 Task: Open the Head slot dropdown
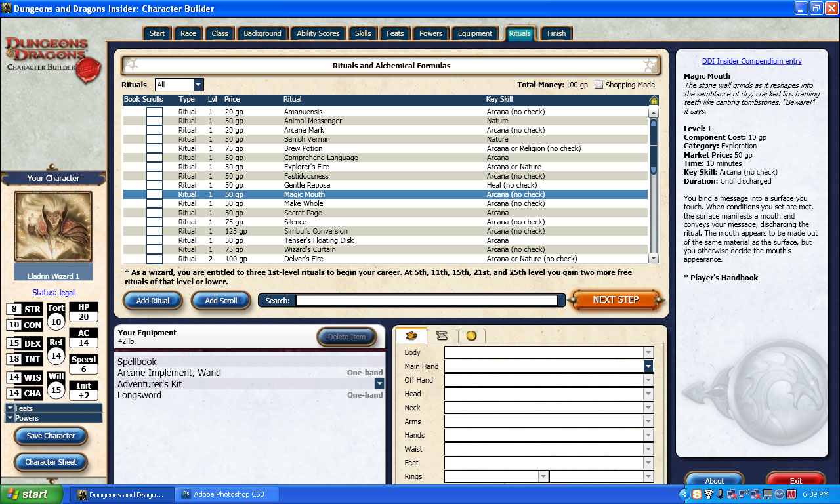648,394
